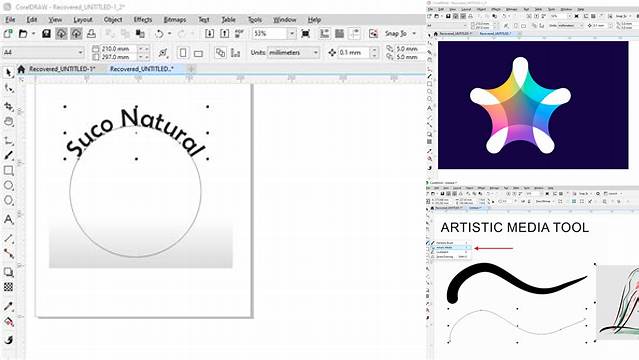Image resolution: width=639 pixels, height=360 pixels.
Task: Click the Open folder icon
Action: point(23,33)
